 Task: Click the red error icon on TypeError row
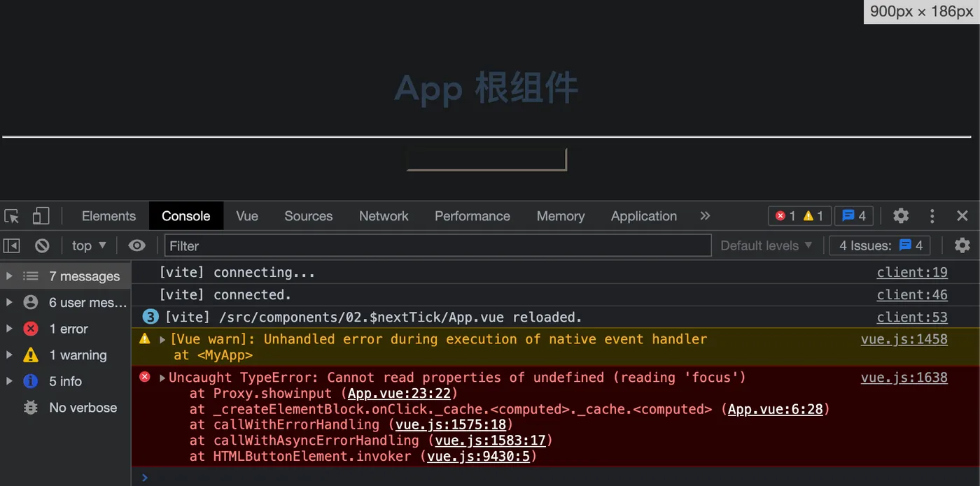click(145, 377)
